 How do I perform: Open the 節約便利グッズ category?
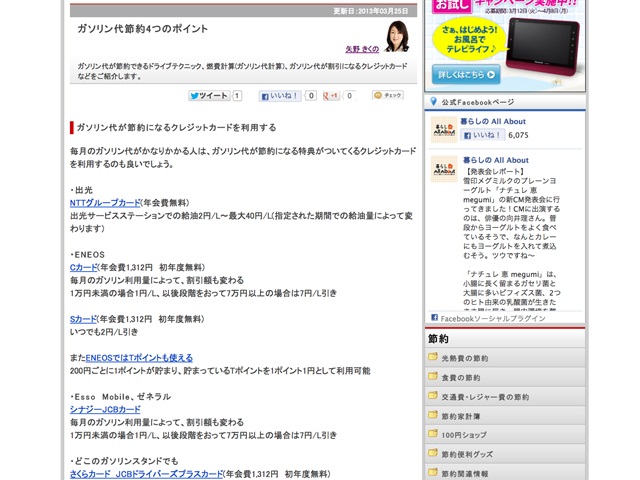click(x=468, y=454)
